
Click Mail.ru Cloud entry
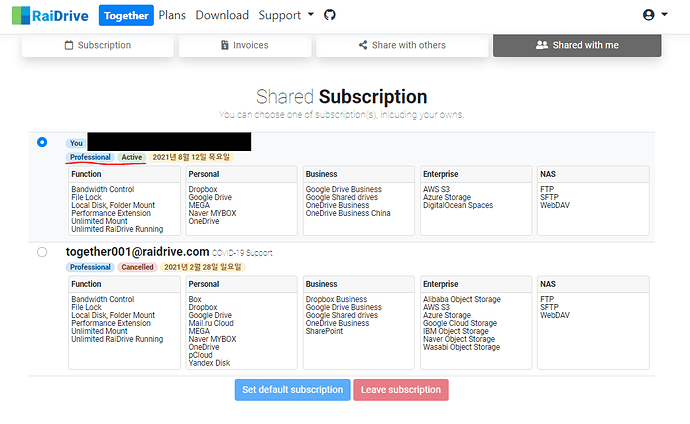(211, 323)
